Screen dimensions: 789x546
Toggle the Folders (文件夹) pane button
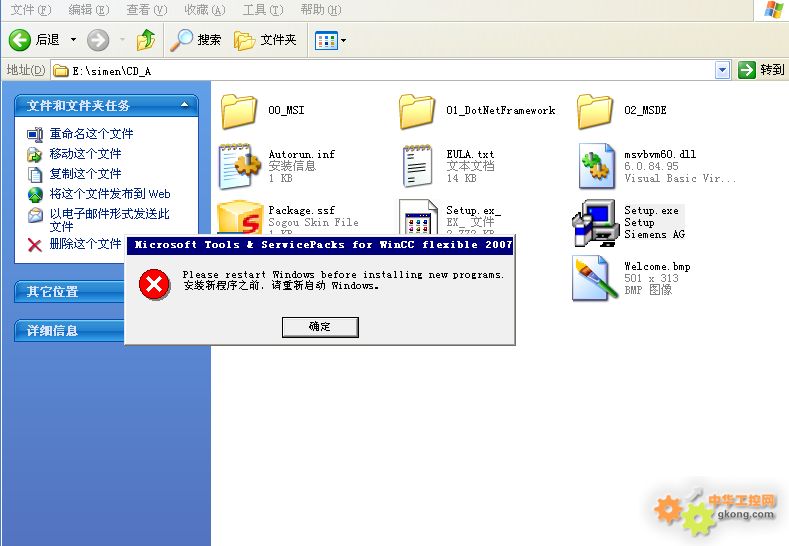tap(265, 40)
